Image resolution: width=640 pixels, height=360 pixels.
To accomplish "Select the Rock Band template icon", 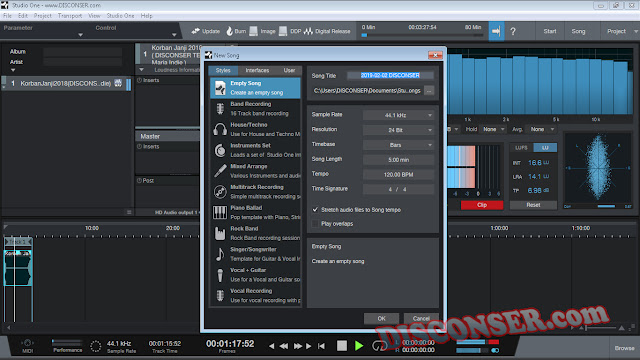I will 220,233.
